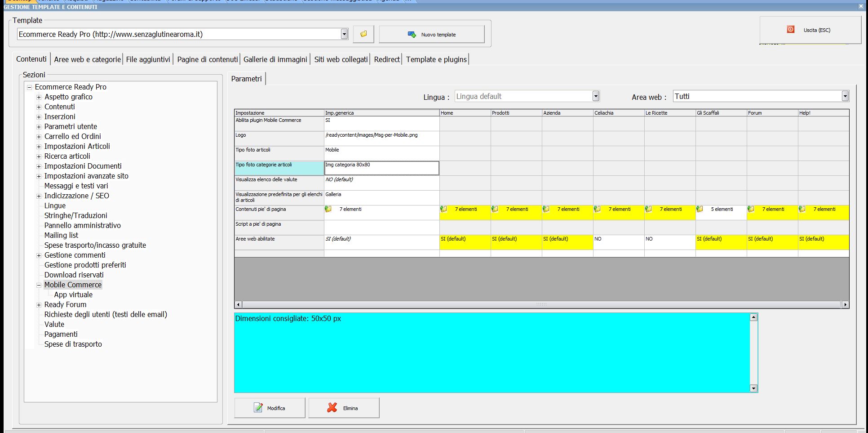Select the Parametri tab
Viewport: 868px width, 433px height.
click(247, 79)
